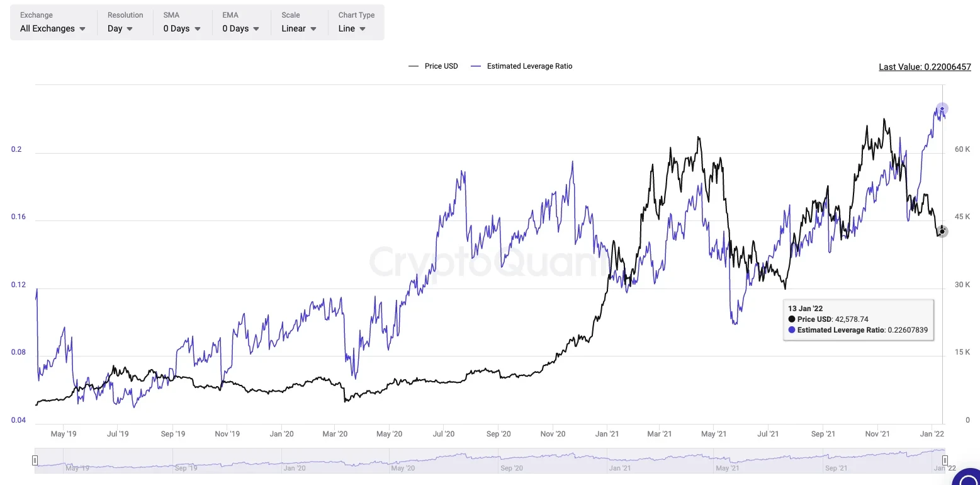
Task: Click the Last Value link
Action: point(925,67)
